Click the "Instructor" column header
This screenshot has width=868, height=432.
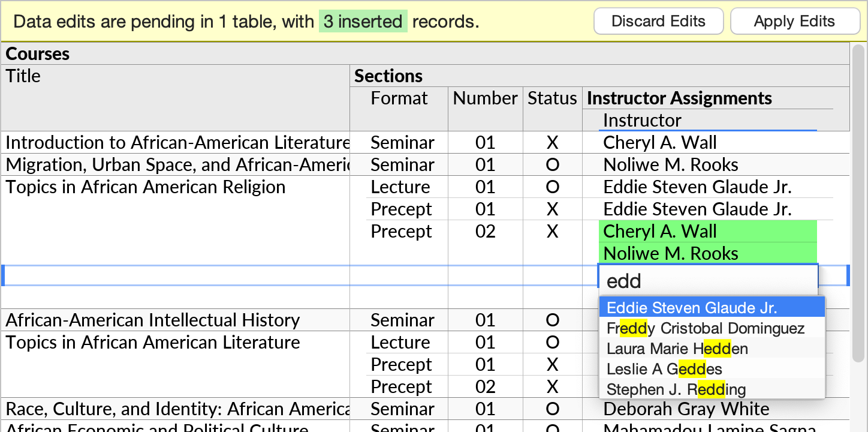[642, 120]
